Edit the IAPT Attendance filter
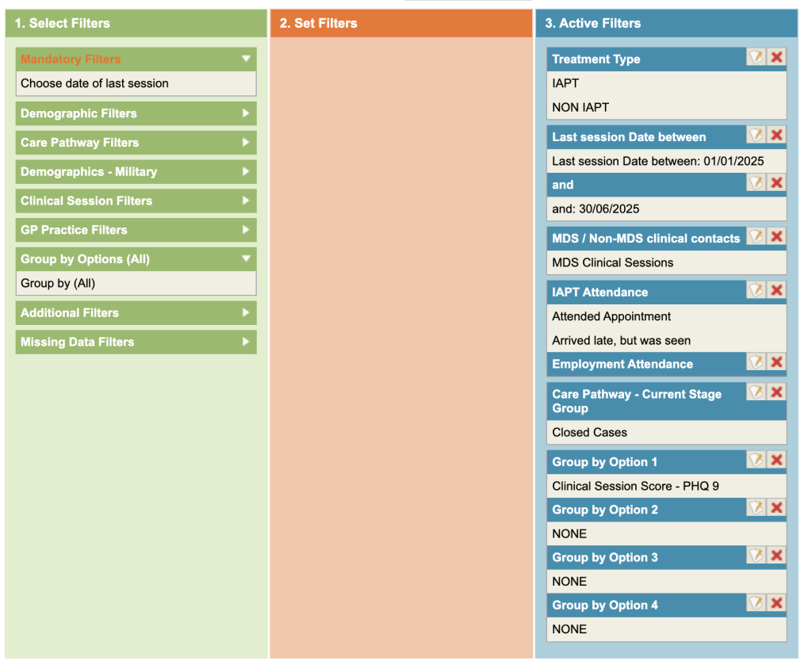The image size is (812, 665). coord(756,290)
